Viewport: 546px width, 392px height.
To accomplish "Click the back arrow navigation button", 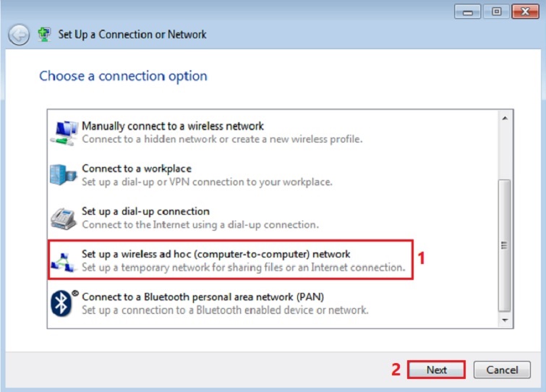I will click(x=19, y=34).
